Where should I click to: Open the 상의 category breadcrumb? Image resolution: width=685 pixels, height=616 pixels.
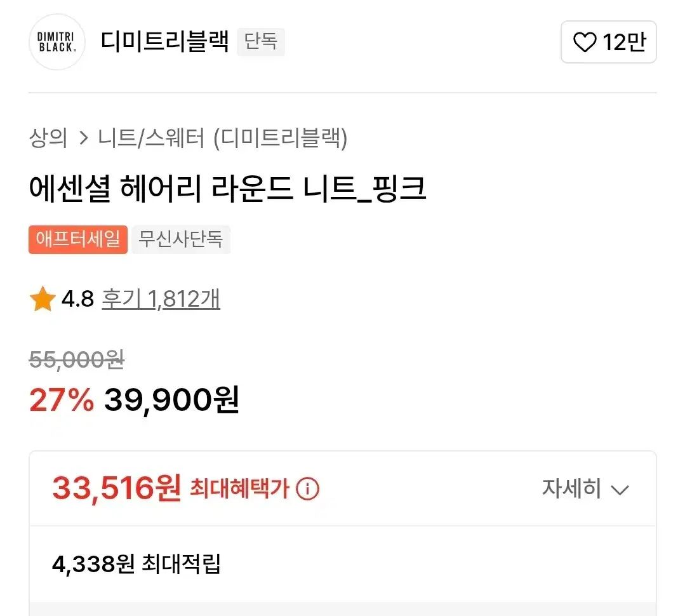click(48, 138)
